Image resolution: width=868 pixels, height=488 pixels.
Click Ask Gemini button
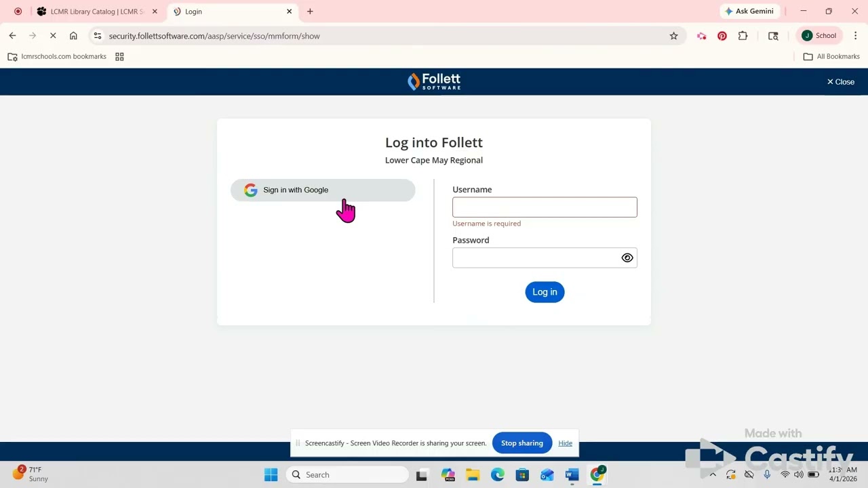(750, 12)
